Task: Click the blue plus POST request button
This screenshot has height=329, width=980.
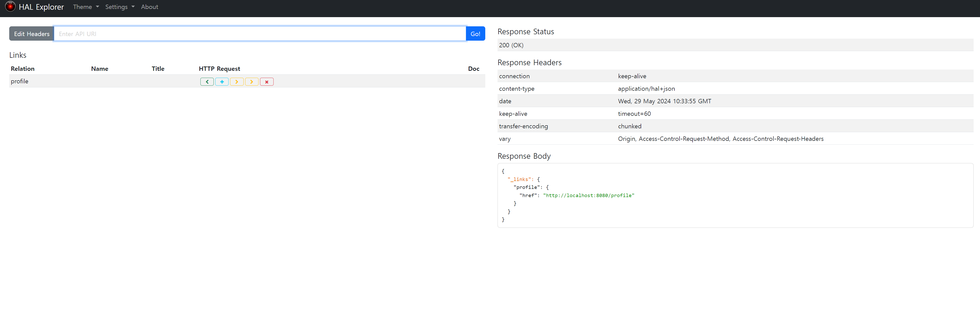Action: 222,82
